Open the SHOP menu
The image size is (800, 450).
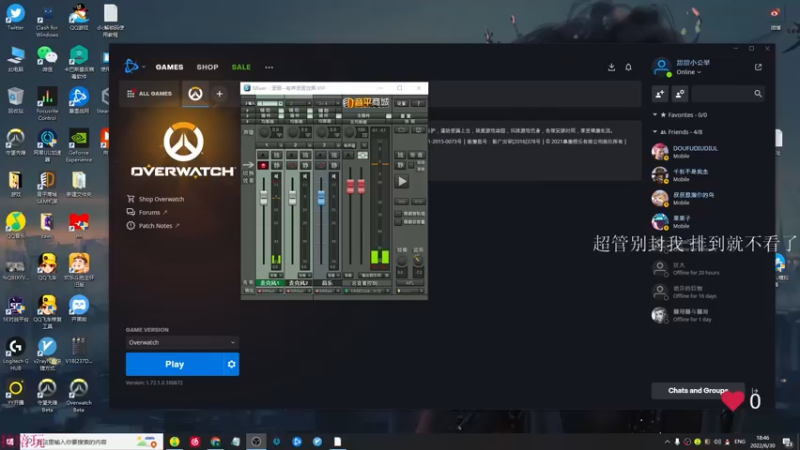click(208, 67)
